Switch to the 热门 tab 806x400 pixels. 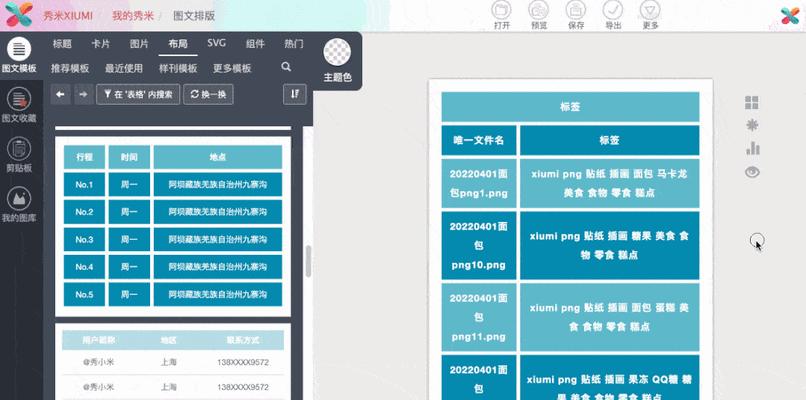(294, 44)
